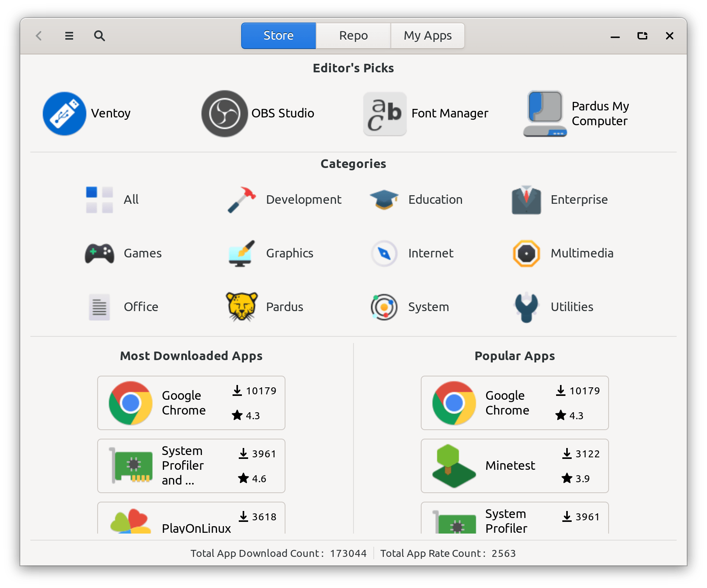The image size is (707, 588).
Task: Open the hamburger menu
Action: click(69, 36)
